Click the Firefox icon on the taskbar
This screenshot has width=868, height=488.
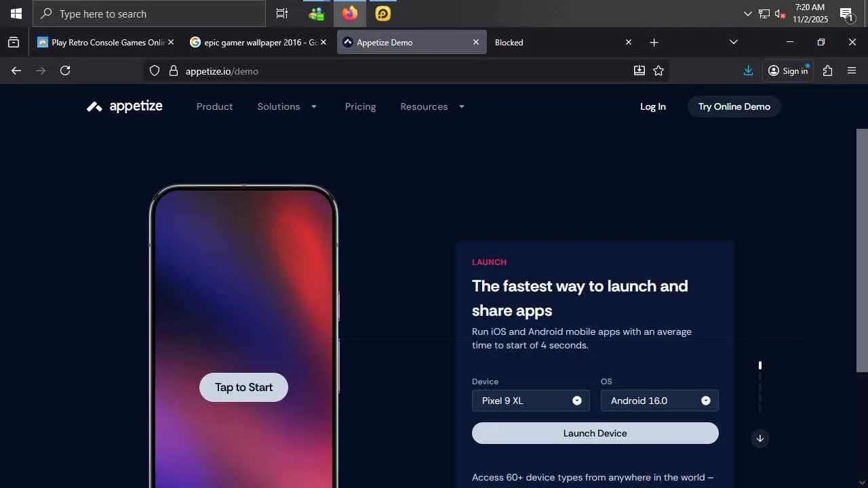[x=350, y=14]
